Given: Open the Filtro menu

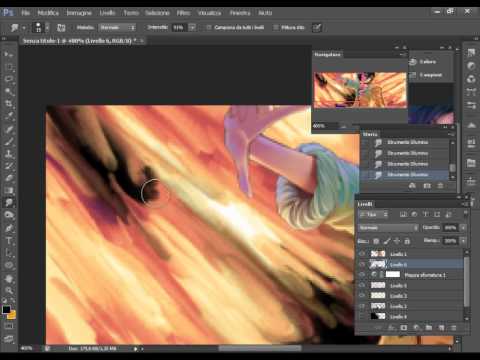Looking at the screenshot, I should 183,13.
